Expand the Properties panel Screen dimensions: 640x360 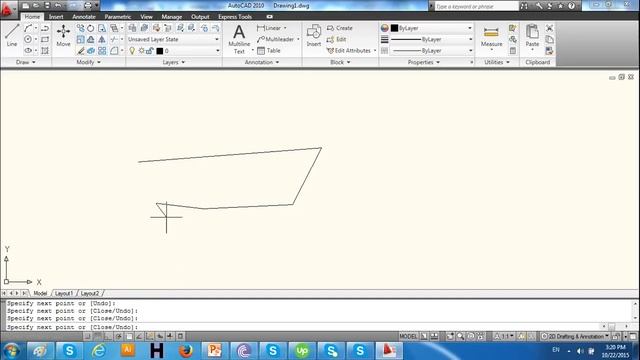(424, 62)
